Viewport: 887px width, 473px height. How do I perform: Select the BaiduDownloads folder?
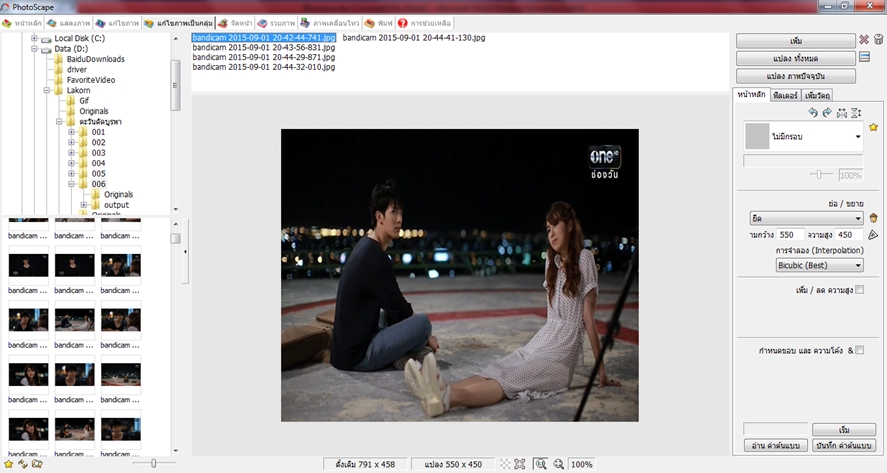[96, 59]
